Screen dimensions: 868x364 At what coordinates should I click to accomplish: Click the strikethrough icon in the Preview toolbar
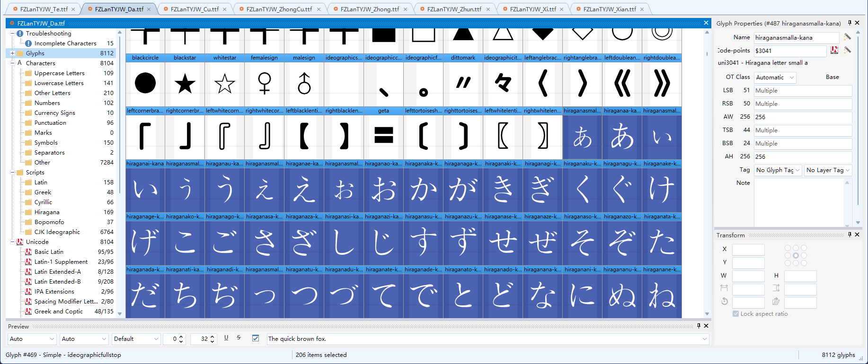click(239, 338)
